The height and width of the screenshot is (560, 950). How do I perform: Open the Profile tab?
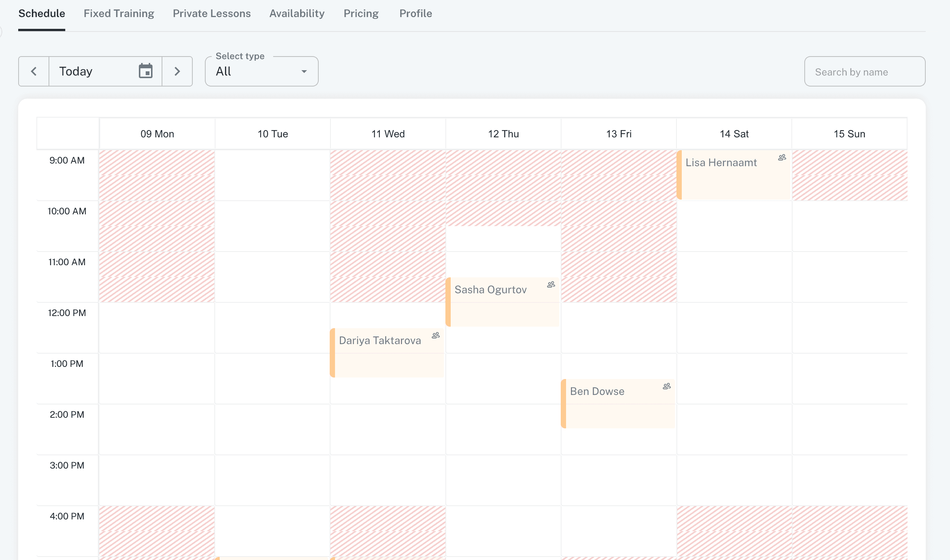pos(415,14)
